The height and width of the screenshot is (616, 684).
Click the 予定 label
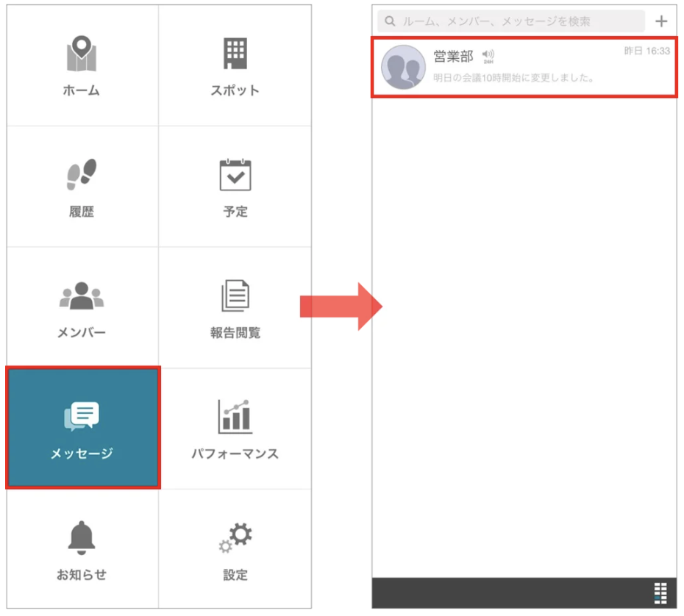pos(235,212)
